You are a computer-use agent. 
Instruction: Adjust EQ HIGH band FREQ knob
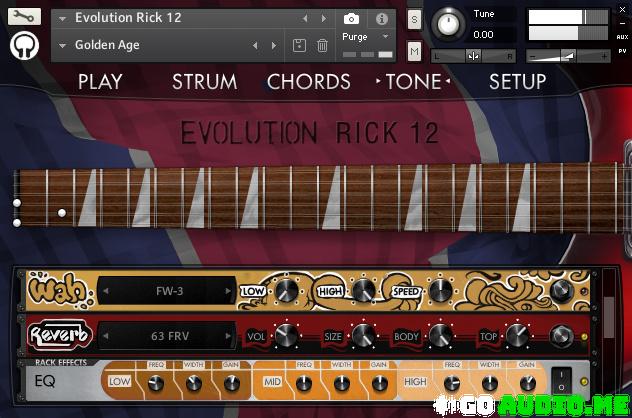451,383
